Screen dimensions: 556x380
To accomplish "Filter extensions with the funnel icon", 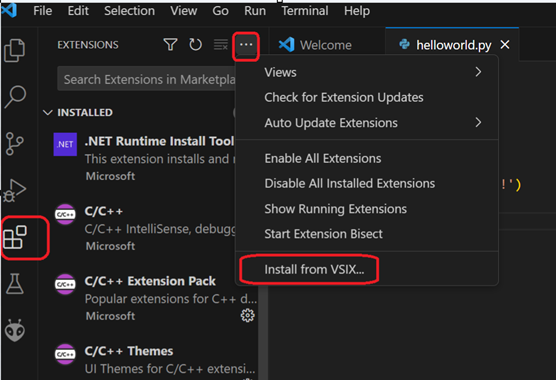I will pos(170,45).
